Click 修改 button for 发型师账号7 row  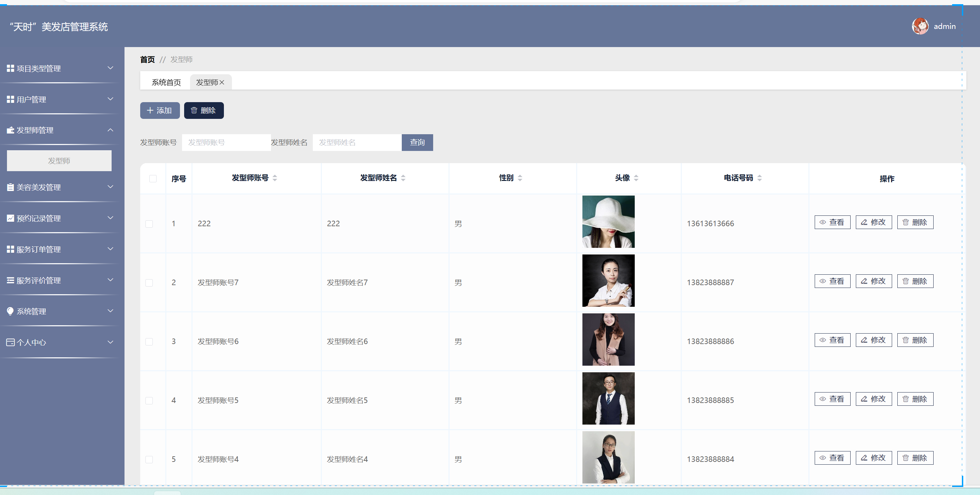click(x=874, y=281)
